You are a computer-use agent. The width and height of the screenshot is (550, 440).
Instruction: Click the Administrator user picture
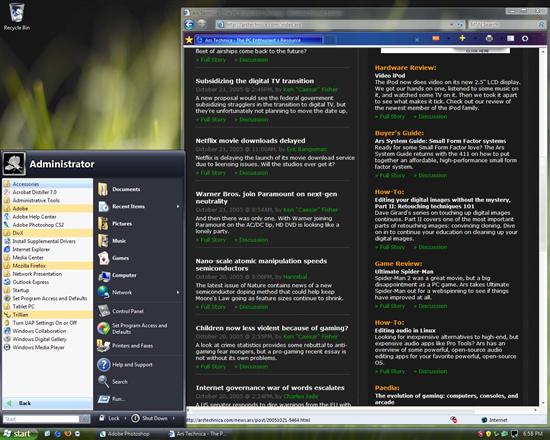tap(14, 164)
